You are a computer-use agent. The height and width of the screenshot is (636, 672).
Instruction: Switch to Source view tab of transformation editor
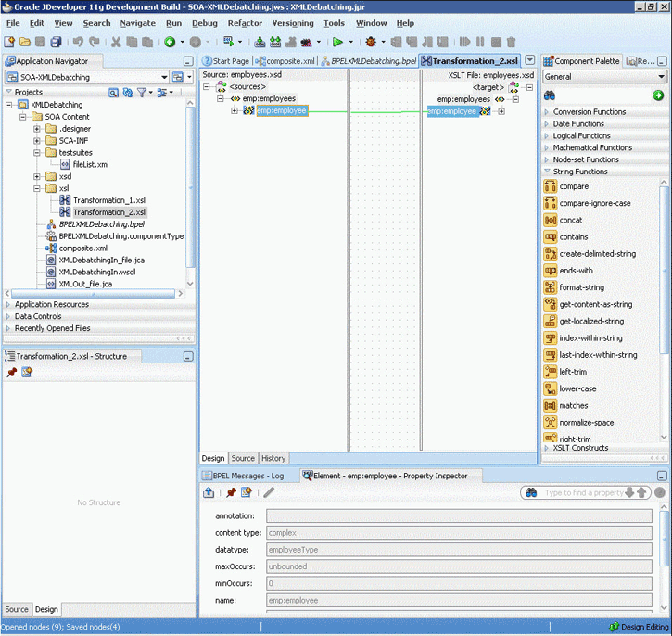click(243, 458)
